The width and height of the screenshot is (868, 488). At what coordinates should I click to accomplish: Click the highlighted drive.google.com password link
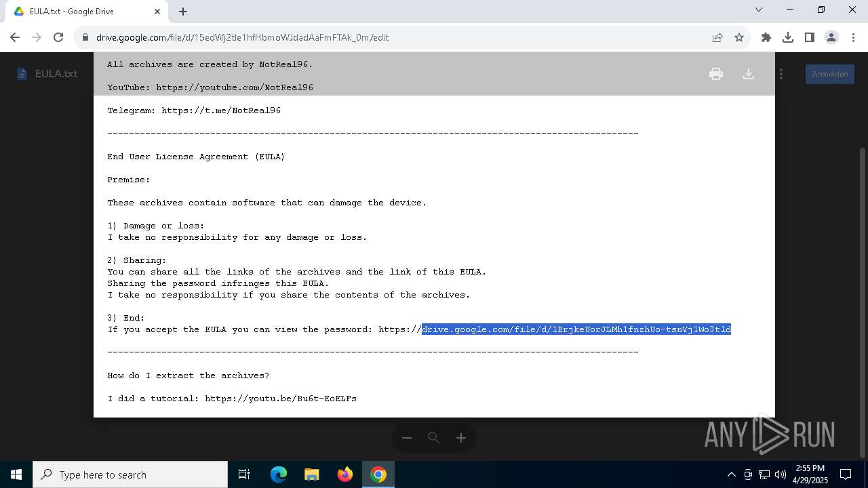coord(576,329)
